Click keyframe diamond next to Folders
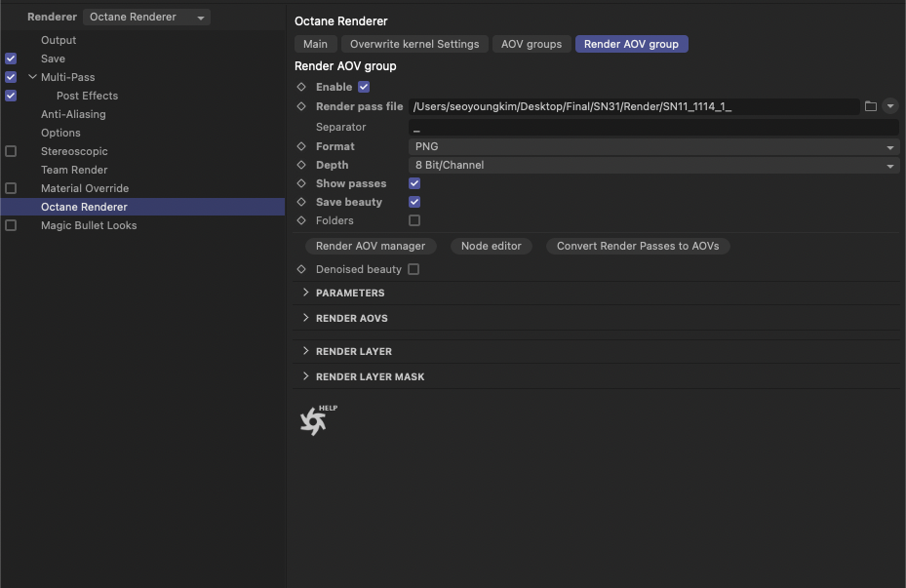906x588 pixels. click(301, 220)
